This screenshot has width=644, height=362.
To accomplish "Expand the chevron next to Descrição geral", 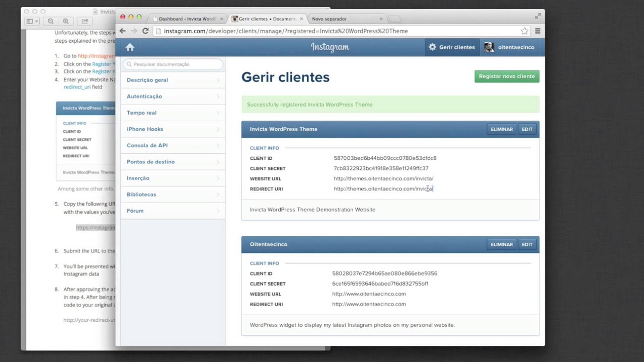I will (218, 80).
